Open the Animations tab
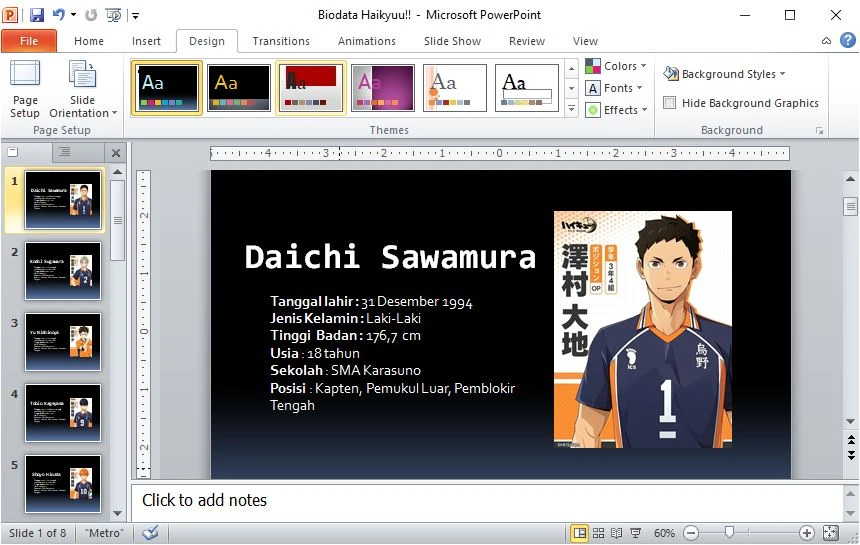The image size is (860, 545). coord(366,41)
